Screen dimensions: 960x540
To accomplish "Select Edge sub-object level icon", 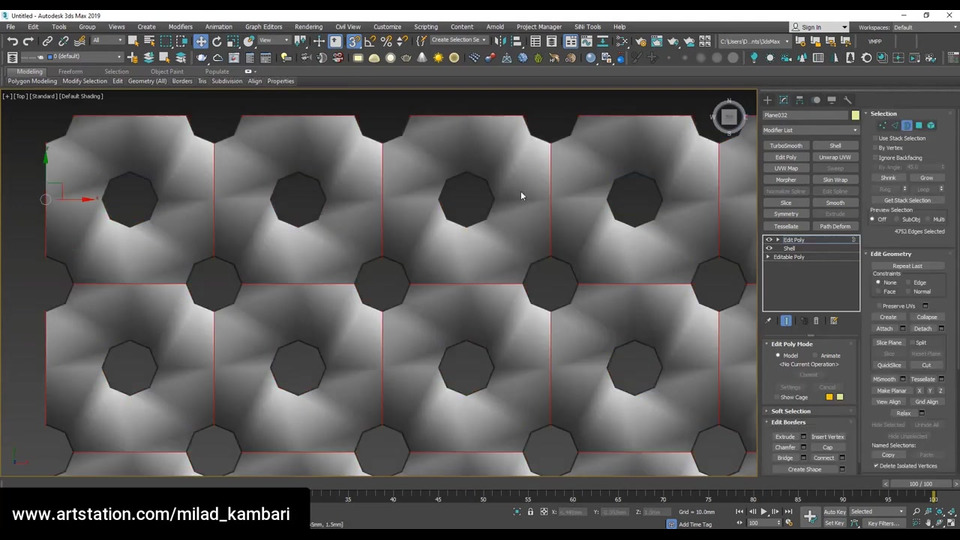I will click(x=894, y=126).
